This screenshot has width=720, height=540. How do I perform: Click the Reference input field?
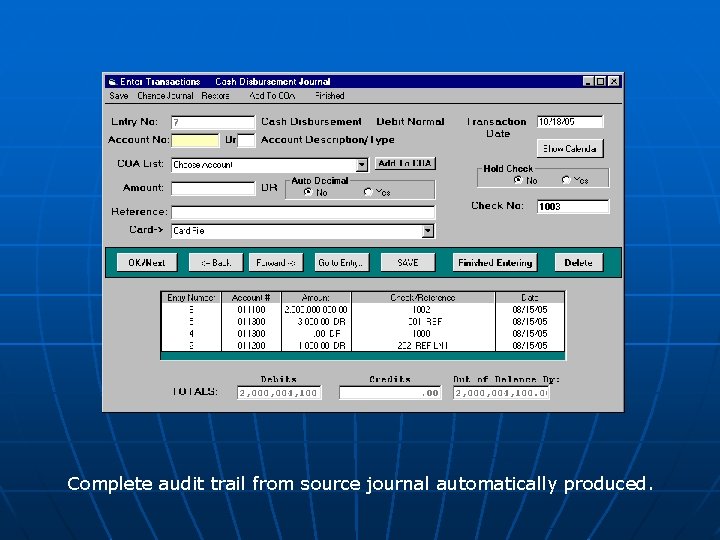[303, 212]
